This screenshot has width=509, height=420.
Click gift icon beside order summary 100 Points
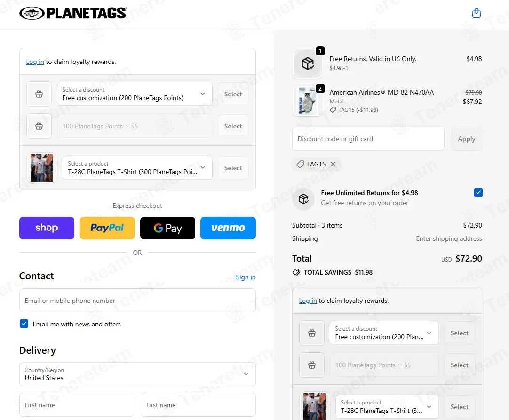311,365
